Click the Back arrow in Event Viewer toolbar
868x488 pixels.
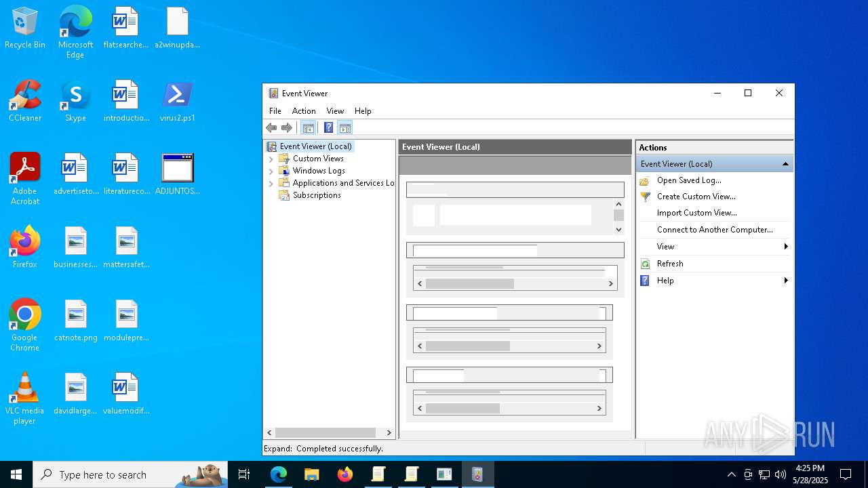271,127
